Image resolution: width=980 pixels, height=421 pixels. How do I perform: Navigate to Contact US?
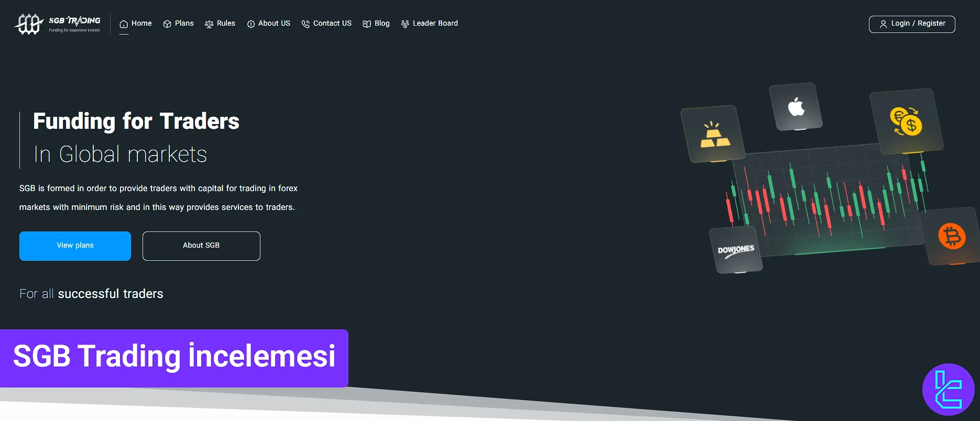[x=332, y=24]
